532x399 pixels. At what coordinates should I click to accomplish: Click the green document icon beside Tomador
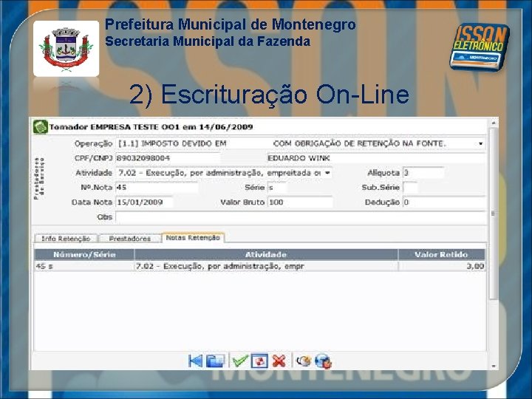point(41,127)
